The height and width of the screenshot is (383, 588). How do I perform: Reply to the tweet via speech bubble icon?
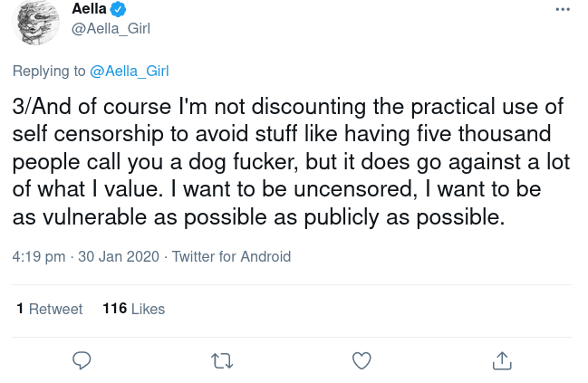(82, 360)
